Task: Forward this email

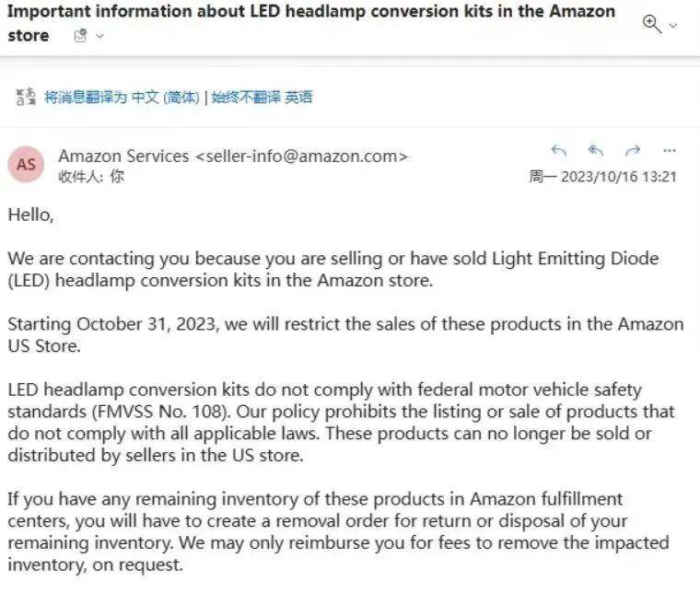Action: [633, 151]
